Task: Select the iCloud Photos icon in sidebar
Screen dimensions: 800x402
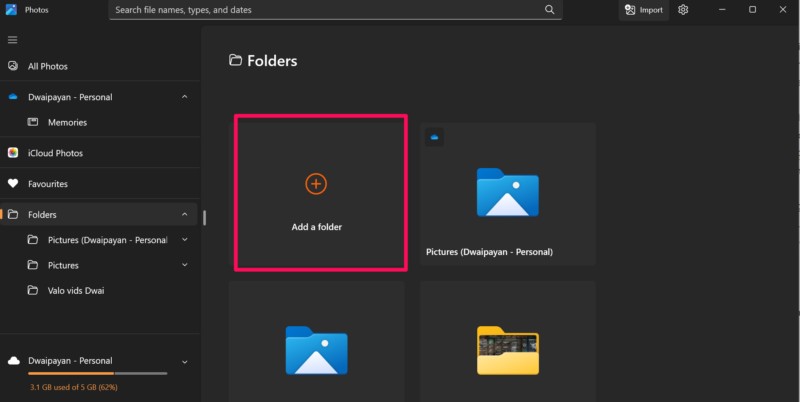Action: 13,153
